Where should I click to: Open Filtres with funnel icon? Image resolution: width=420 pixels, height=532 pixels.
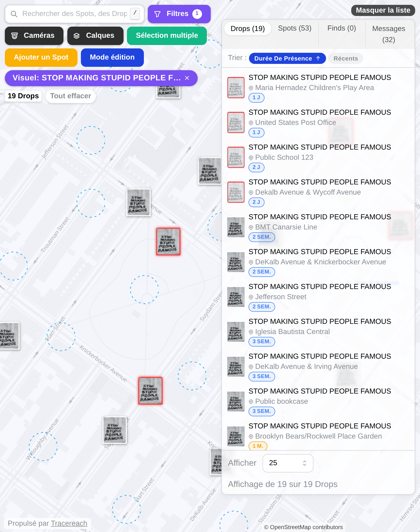(x=179, y=14)
